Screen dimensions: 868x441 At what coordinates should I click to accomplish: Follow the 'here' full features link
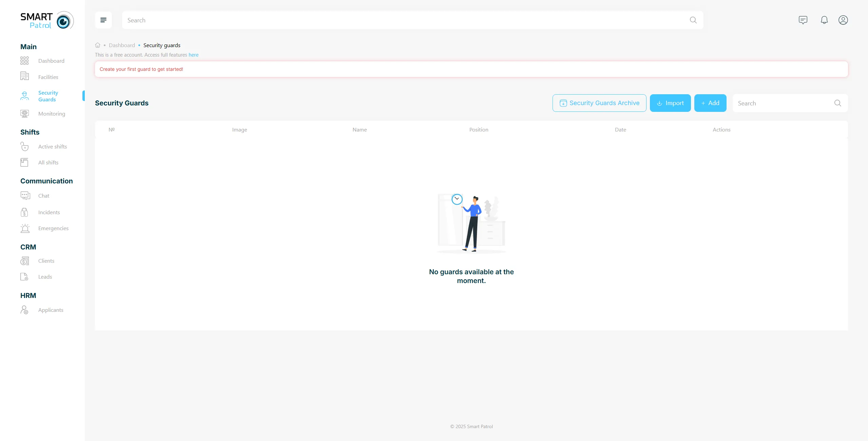[193, 55]
